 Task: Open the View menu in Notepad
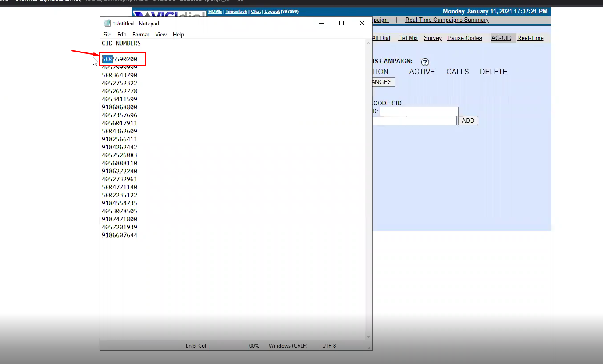pos(161,35)
